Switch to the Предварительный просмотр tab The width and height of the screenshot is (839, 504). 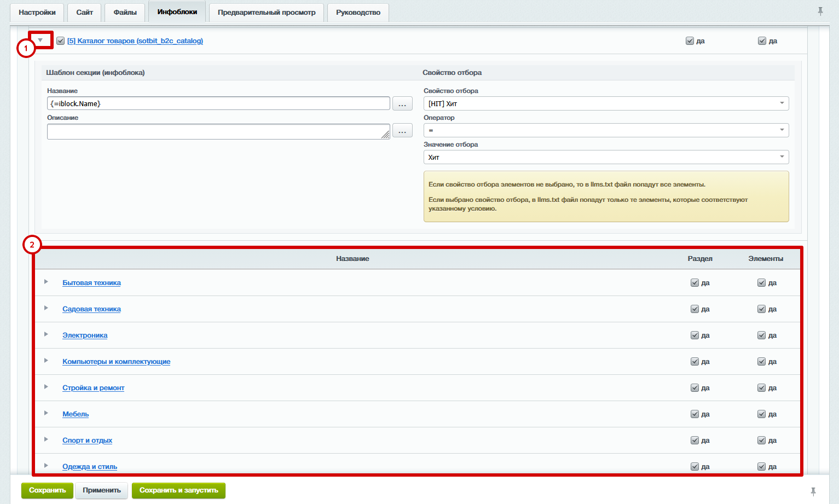pos(267,12)
